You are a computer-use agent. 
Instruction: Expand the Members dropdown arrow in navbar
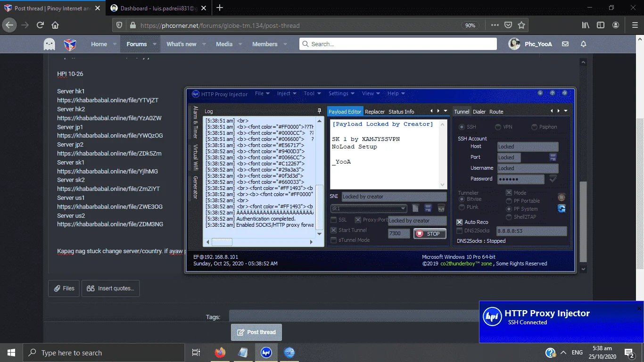[286, 44]
